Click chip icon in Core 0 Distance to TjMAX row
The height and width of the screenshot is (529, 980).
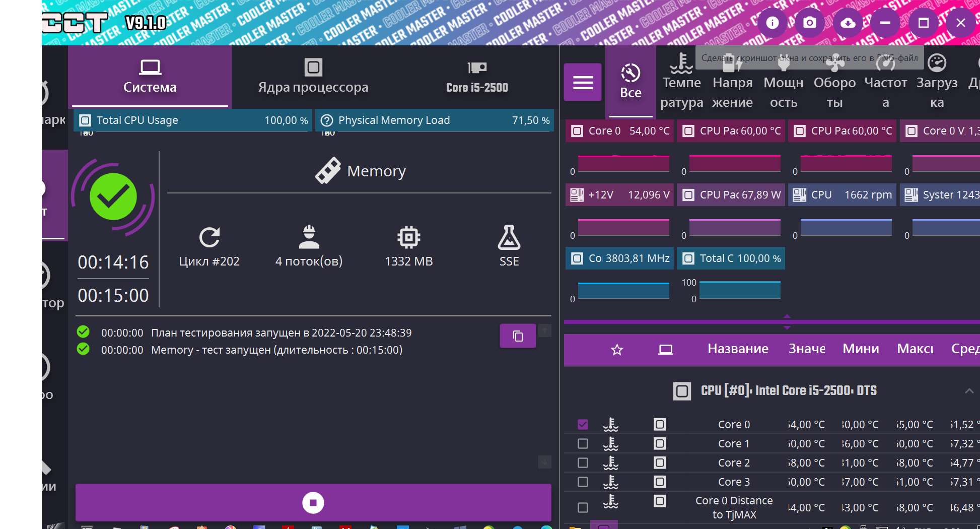[x=660, y=501]
